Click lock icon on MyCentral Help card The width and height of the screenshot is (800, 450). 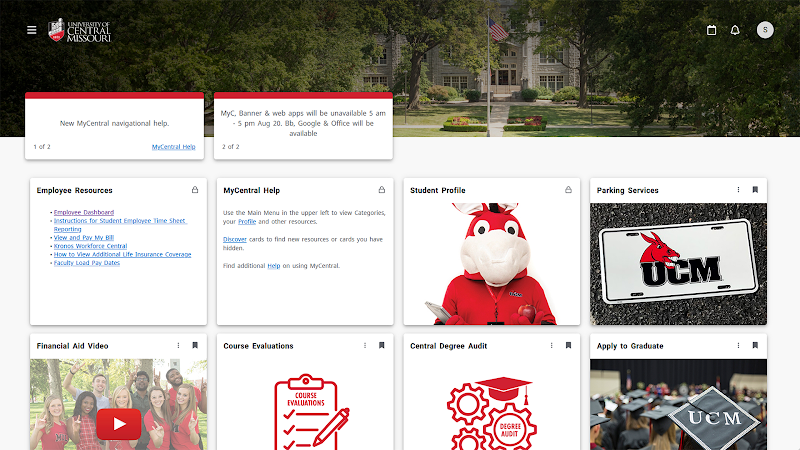(382, 190)
